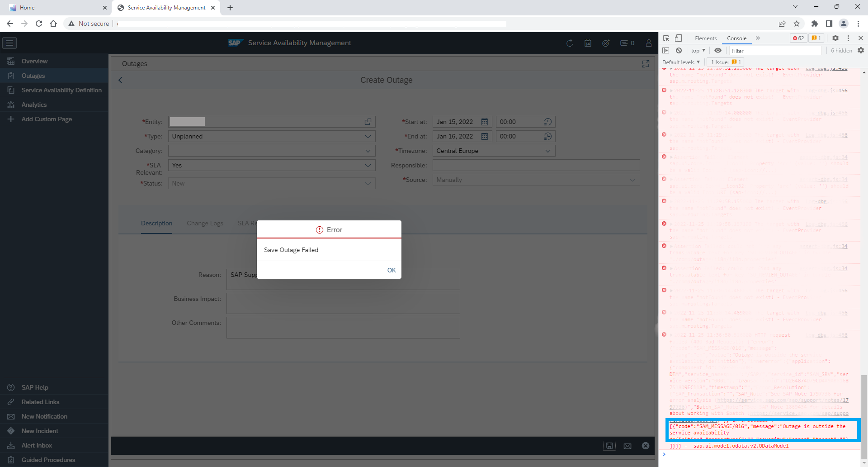Go back from Create Outage
Viewport: 868px width, 467px height.
click(120, 80)
